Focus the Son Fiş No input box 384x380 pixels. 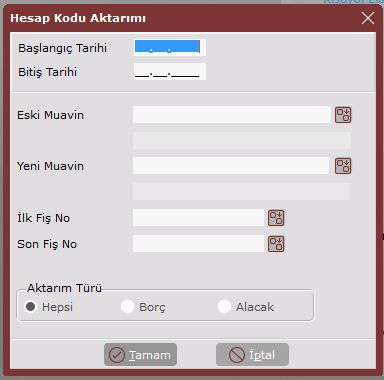[198, 244]
